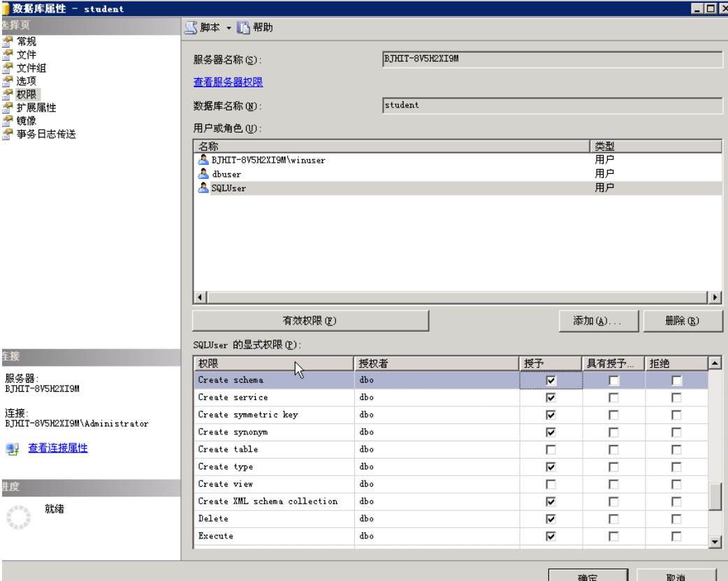The width and height of the screenshot is (728, 581).
Task: Select the dbuser row
Action: coord(458,174)
